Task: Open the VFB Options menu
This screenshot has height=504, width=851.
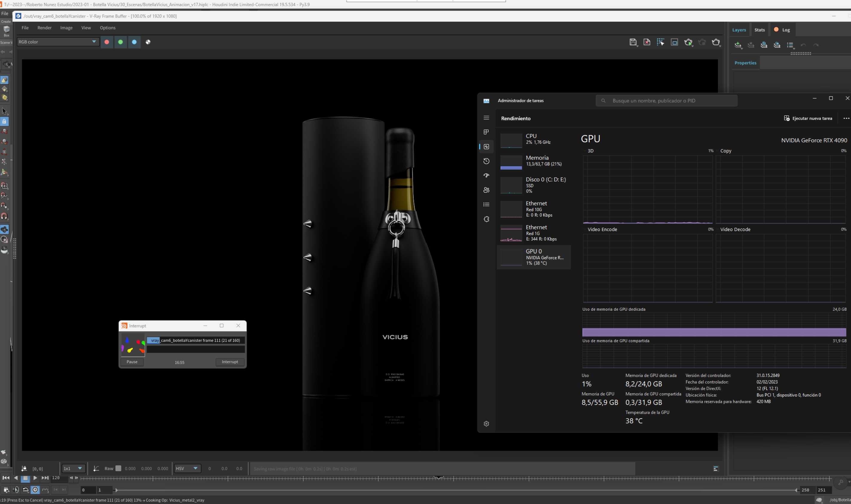Action: 107,28
